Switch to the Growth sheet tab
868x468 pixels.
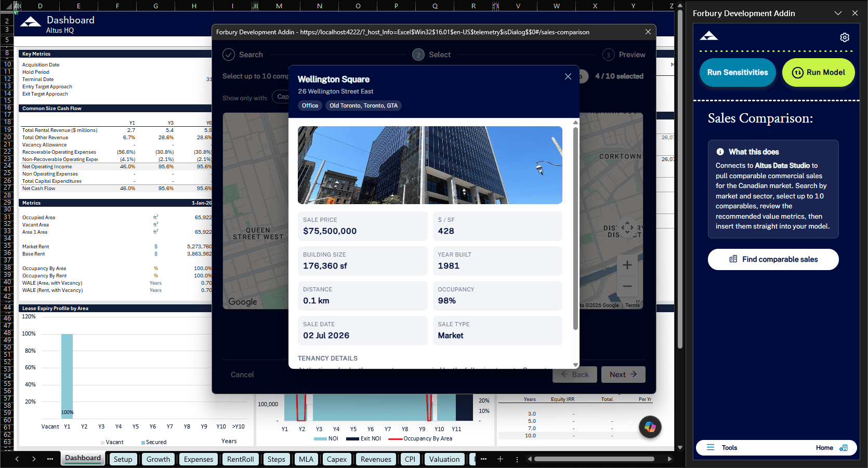pos(159,459)
